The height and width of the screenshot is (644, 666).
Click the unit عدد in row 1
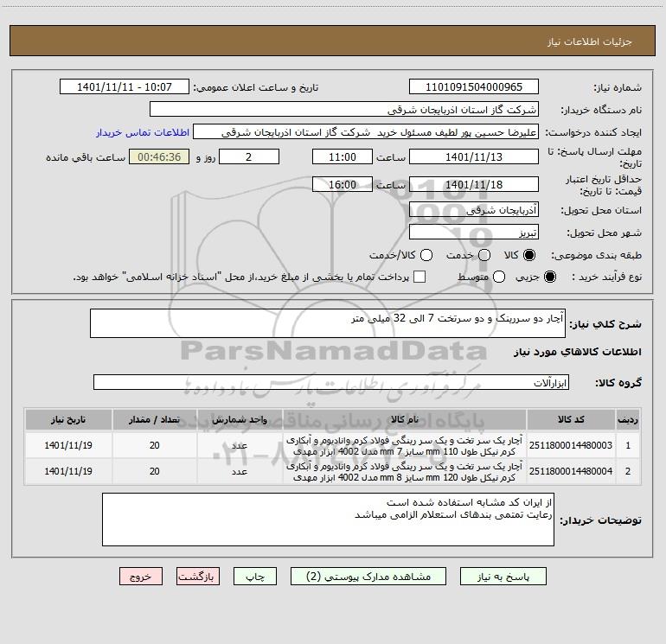point(240,445)
